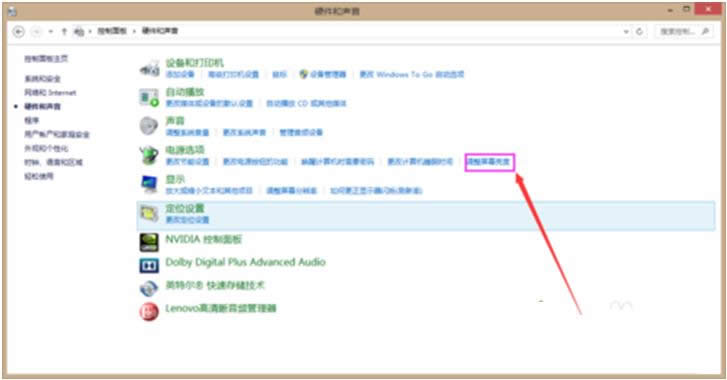Click the search magnifier icon
This screenshot has height=380, width=727.
[x=705, y=32]
